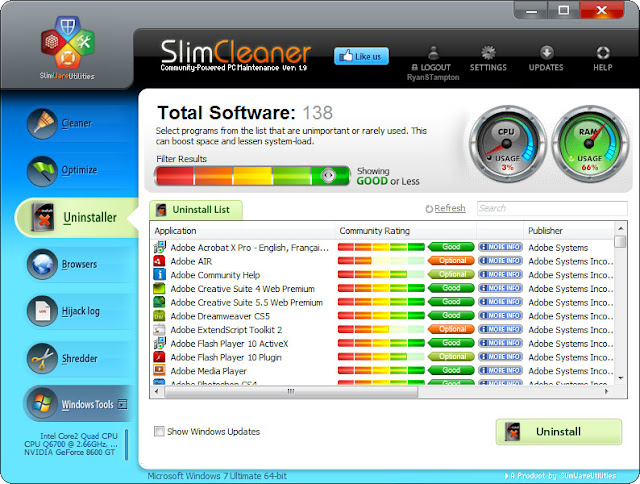Click Adobe Creative Suite 5.5 Web Premium icon

click(x=159, y=302)
